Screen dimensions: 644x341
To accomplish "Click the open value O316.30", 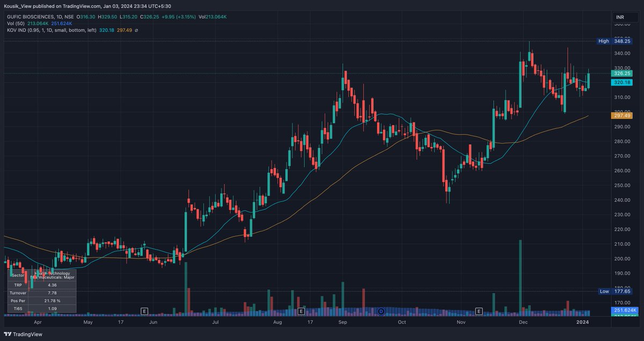I will coord(86,17).
